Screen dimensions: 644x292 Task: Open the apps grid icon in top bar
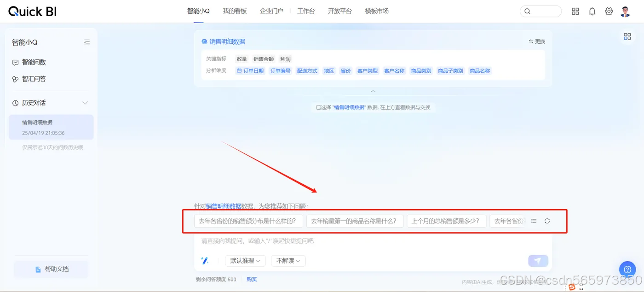(x=575, y=11)
